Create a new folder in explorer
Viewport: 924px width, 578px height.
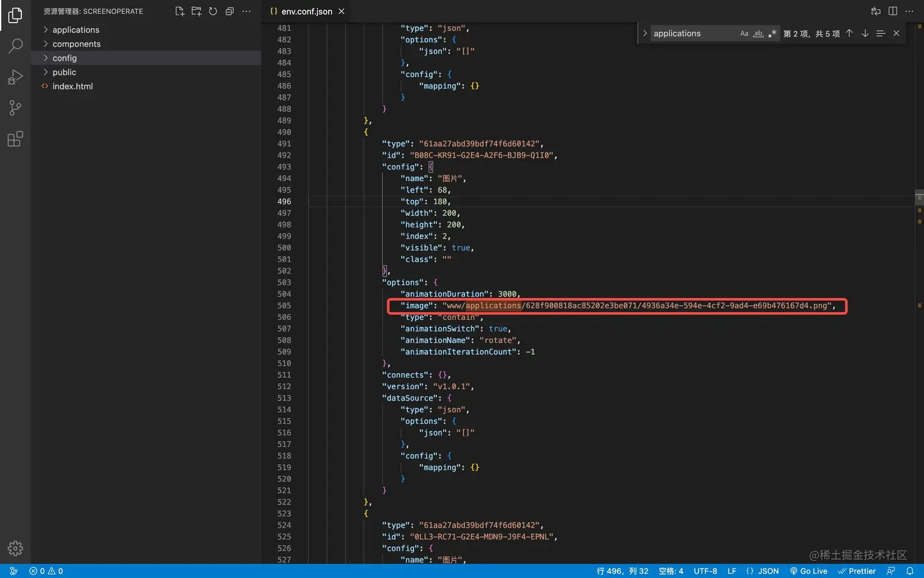(196, 11)
